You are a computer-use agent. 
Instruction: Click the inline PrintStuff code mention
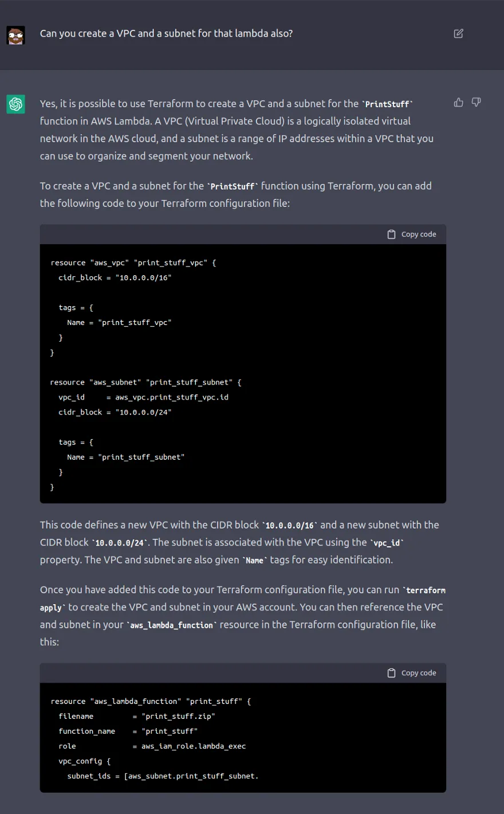tap(388, 104)
